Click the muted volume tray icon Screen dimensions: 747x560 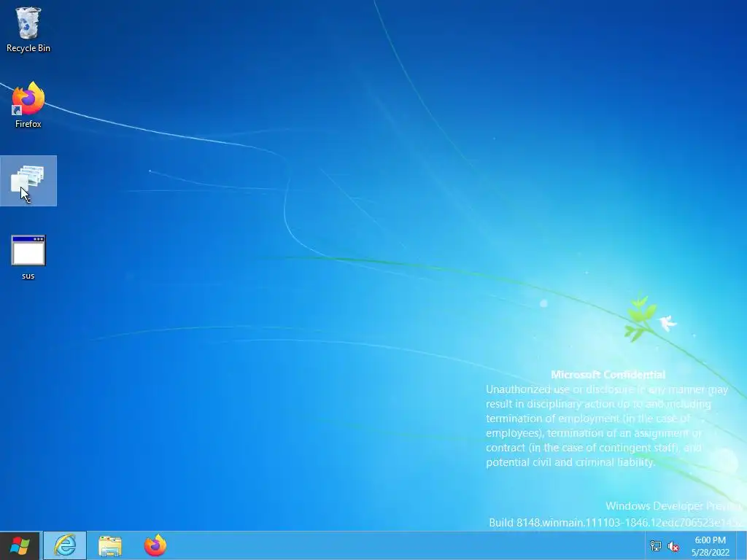[673, 546]
